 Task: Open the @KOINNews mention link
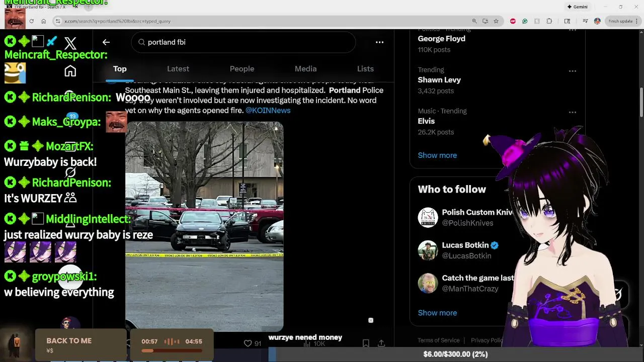pyautogui.click(x=268, y=110)
